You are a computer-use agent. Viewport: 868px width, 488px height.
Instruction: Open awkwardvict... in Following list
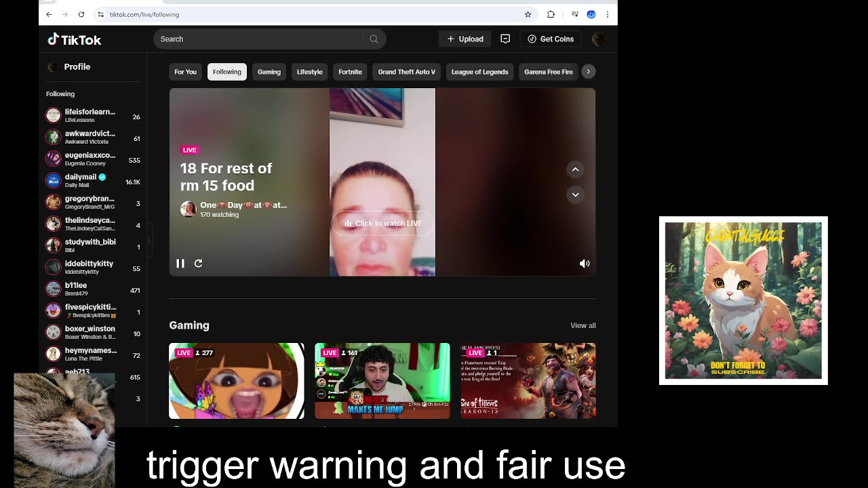(x=93, y=138)
